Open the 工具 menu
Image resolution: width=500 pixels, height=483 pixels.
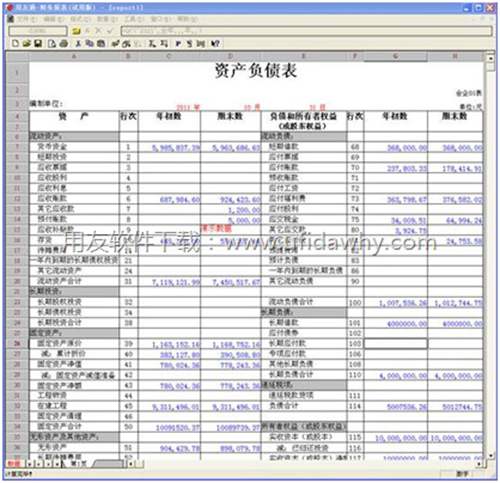click(x=134, y=19)
